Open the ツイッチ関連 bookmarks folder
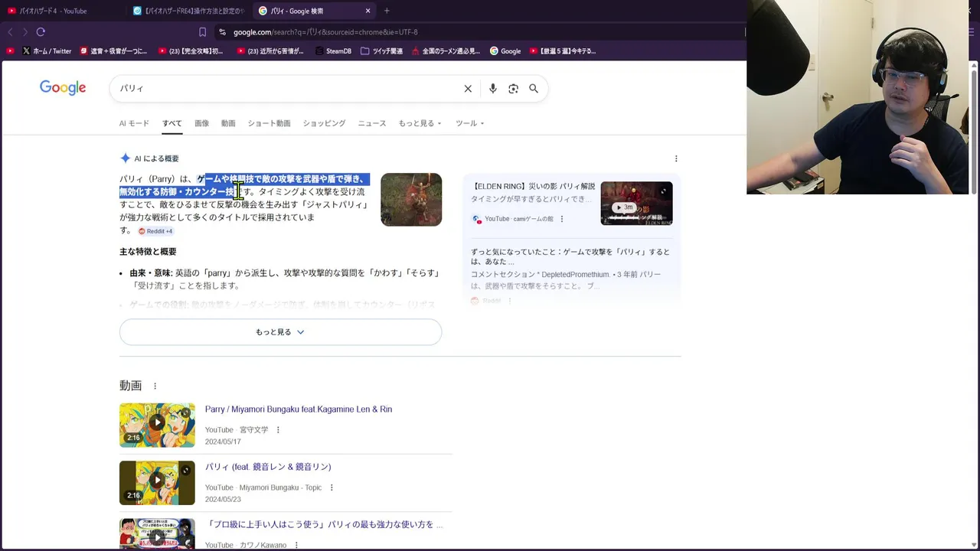Screen dimensions: 980x551 click(x=382, y=51)
